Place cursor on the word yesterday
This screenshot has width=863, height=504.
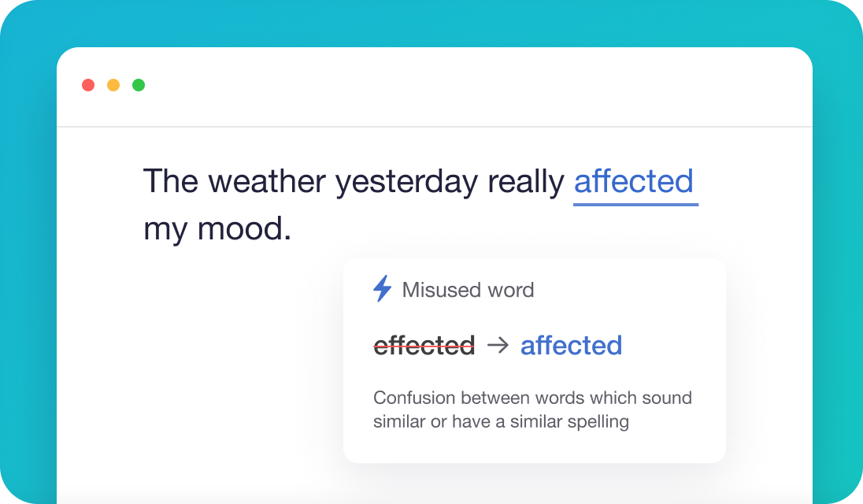pos(406,183)
